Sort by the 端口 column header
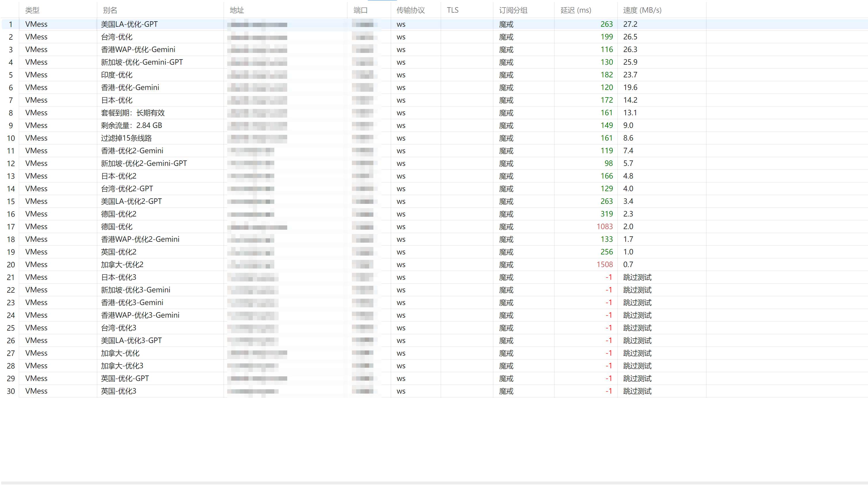868x485 pixels. coord(369,10)
